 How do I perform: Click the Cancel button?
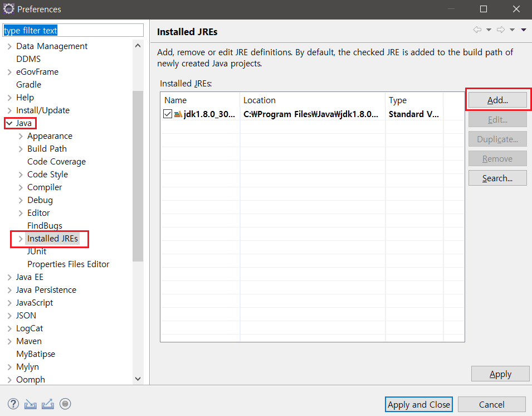[x=492, y=404]
